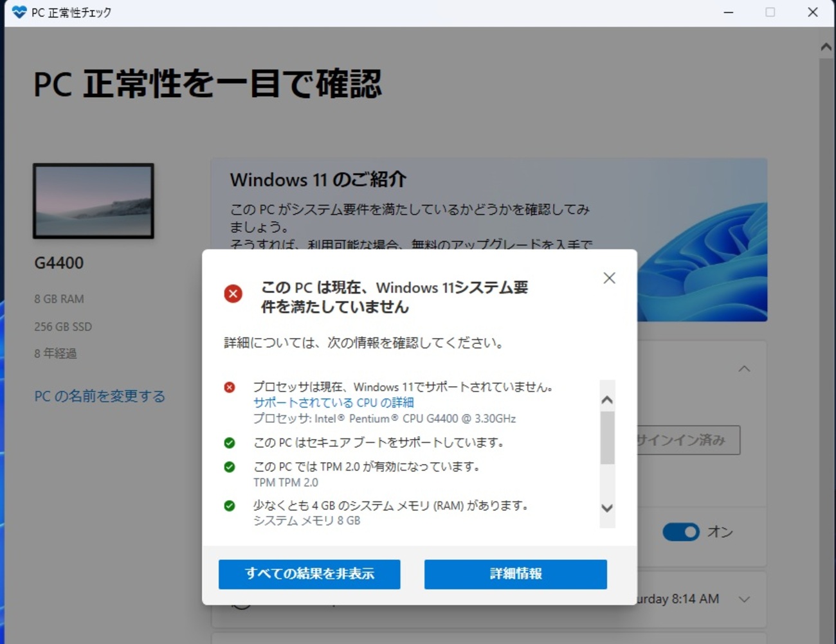The height and width of the screenshot is (644, 836).
Task: Toggle the オン switch off
Action: pos(681,532)
